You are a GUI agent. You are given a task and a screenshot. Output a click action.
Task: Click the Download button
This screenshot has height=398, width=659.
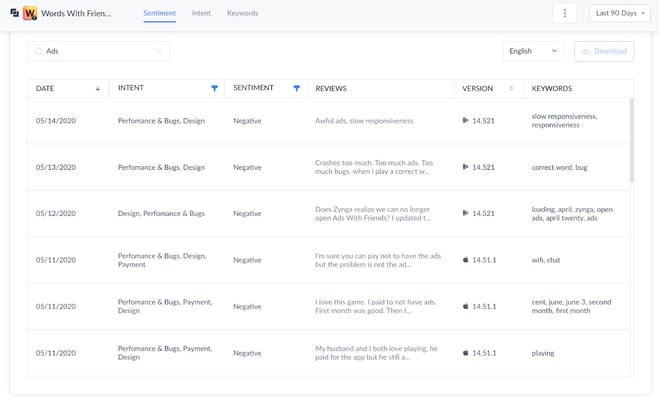tap(604, 51)
